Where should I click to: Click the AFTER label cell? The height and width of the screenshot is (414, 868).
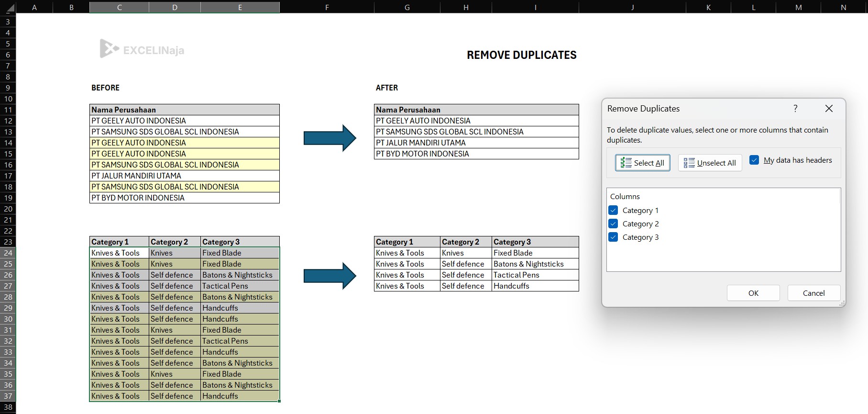pos(387,88)
